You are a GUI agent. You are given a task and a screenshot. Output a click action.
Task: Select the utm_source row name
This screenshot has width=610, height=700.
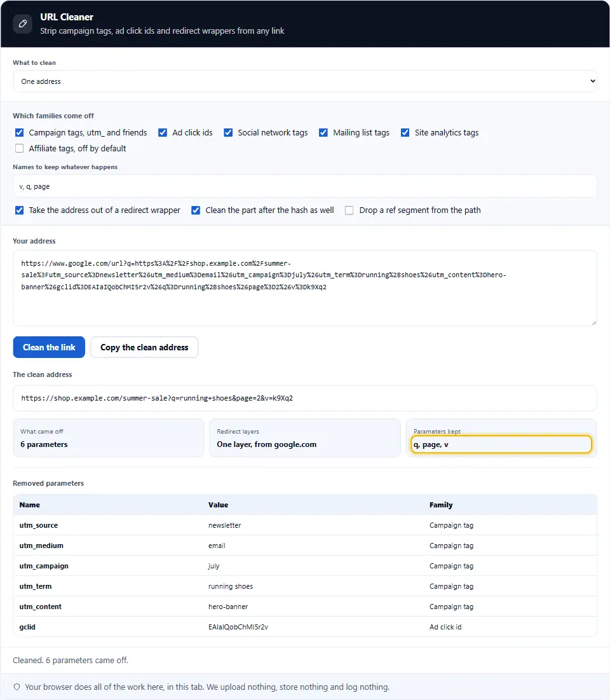38,525
